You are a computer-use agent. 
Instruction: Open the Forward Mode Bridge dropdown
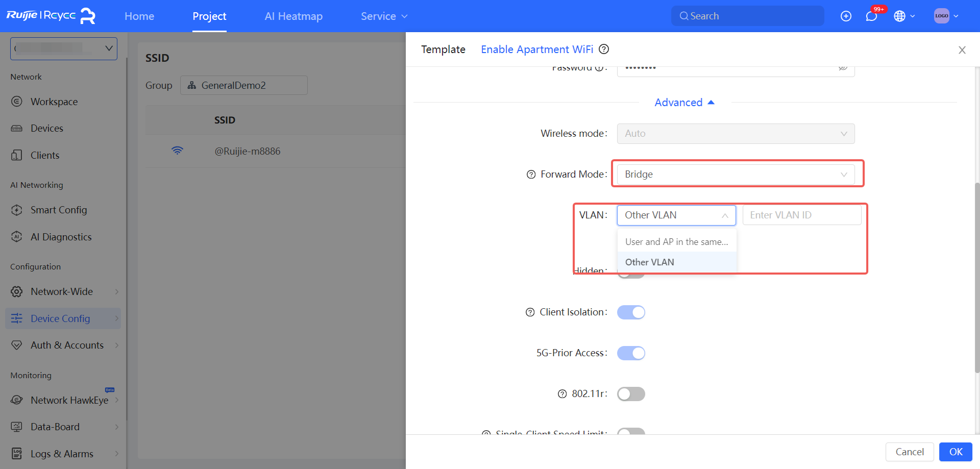point(735,175)
